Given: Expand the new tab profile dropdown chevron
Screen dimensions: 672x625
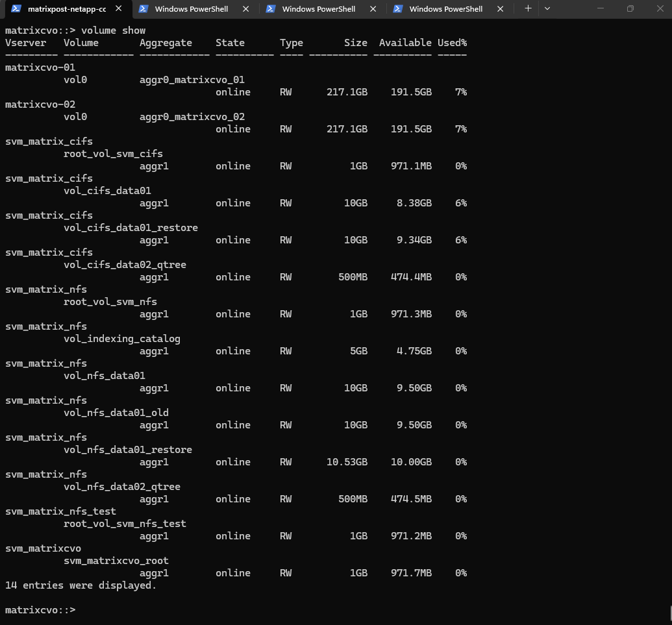Looking at the screenshot, I should click(547, 8).
